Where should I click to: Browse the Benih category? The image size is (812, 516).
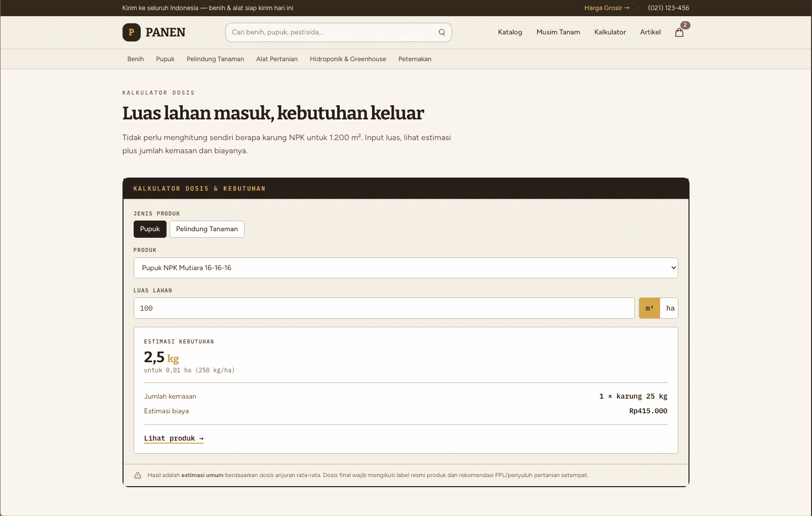(x=136, y=59)
